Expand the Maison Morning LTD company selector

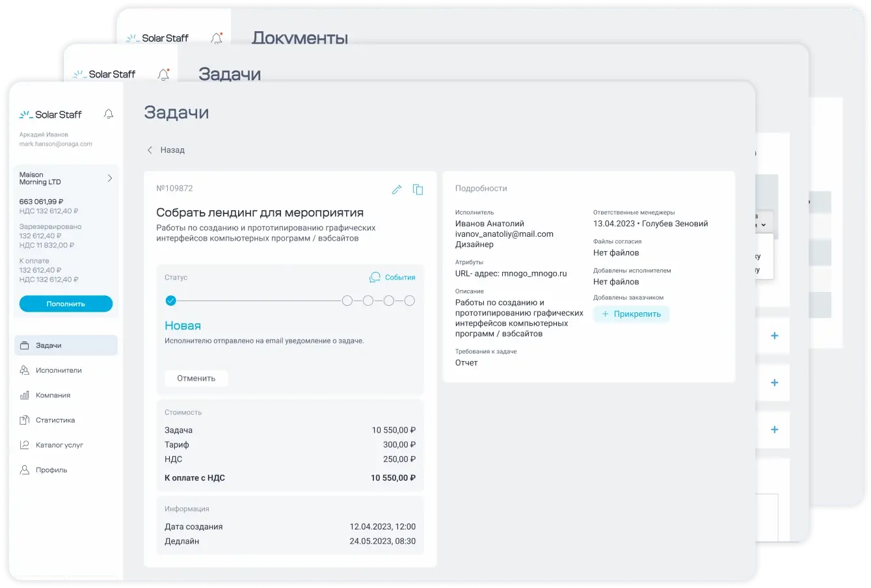[109, 178]
